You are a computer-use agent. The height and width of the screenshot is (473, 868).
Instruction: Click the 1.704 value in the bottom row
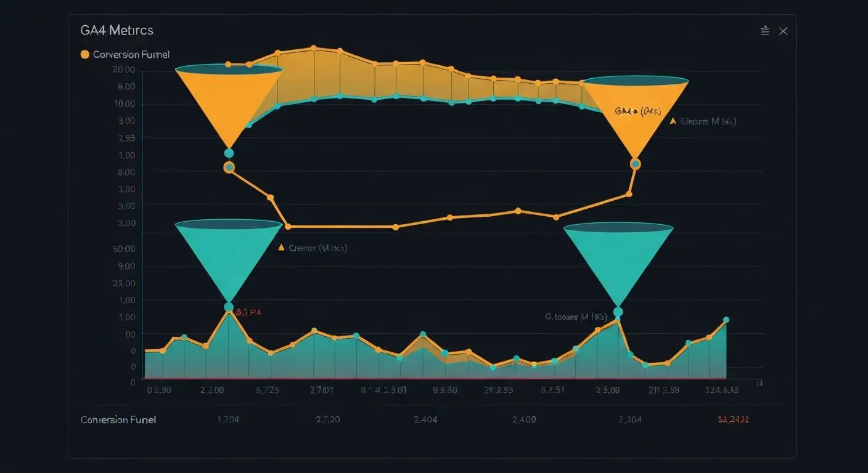tap(228, 420)
